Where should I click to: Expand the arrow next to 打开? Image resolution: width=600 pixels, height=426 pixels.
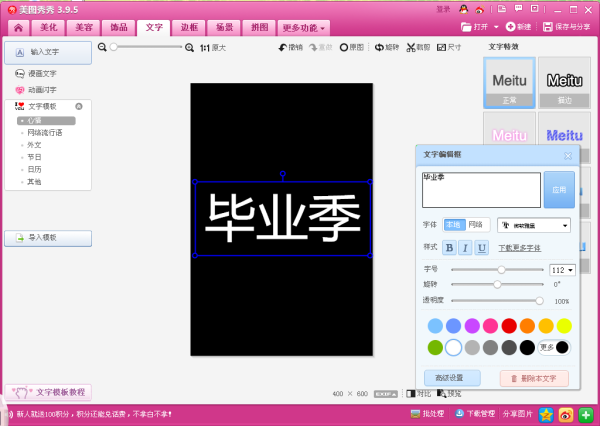coord(496,27)
